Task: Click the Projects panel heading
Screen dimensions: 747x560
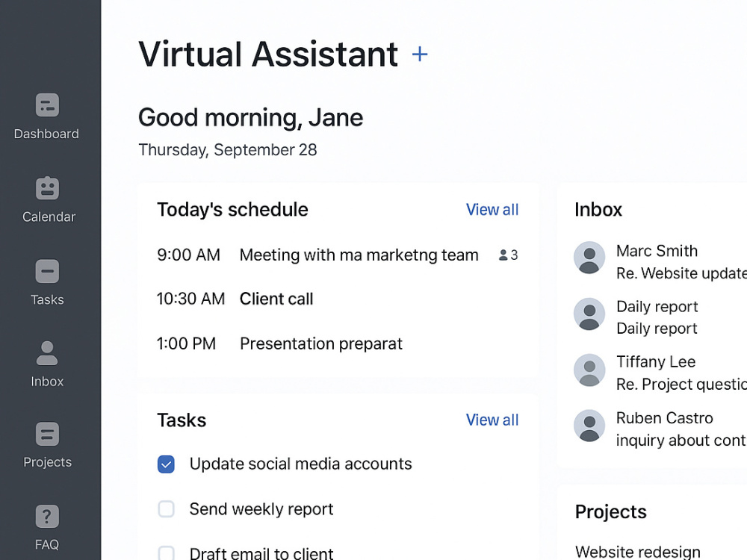Action: pos(611,512)
